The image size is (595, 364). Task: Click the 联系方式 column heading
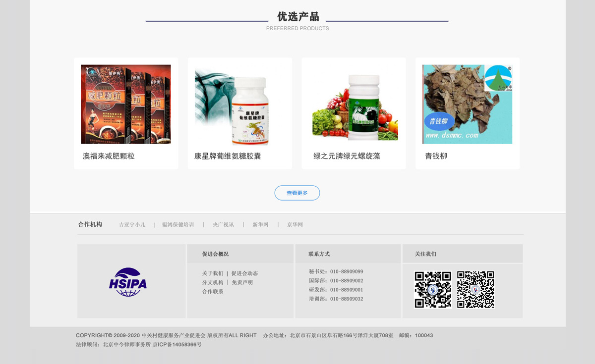[x=319, y=254]
